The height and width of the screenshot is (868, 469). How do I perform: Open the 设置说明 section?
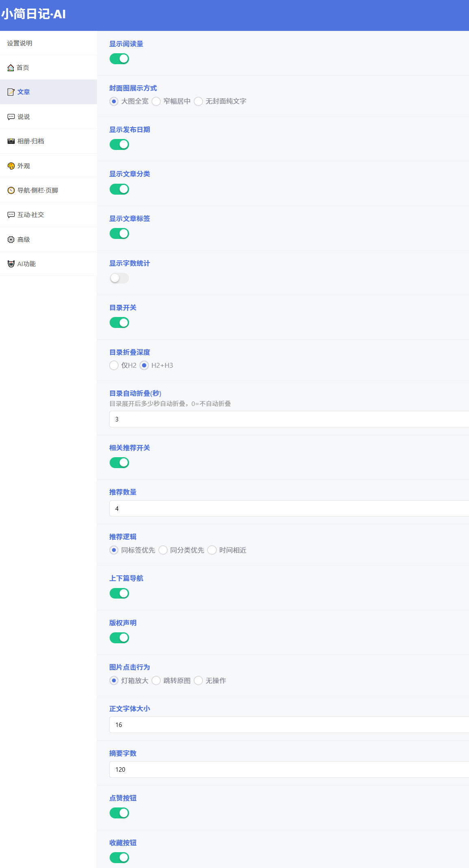click(48, 43)
